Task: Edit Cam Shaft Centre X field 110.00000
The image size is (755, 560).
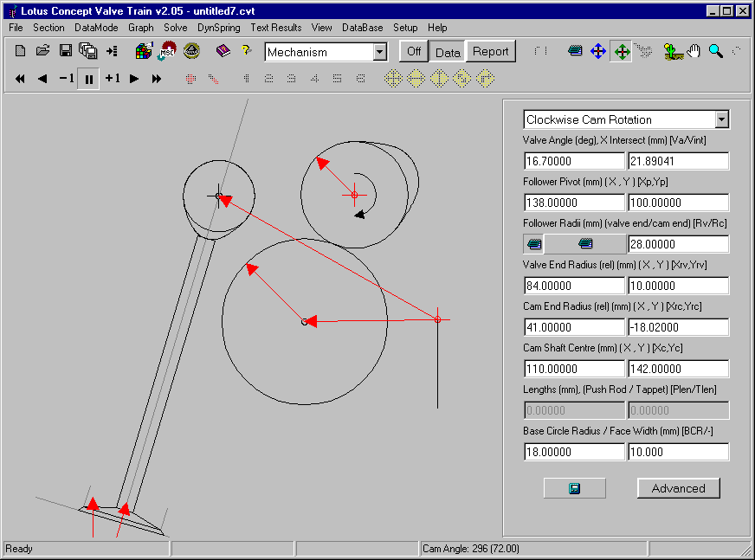Action: 574,369
